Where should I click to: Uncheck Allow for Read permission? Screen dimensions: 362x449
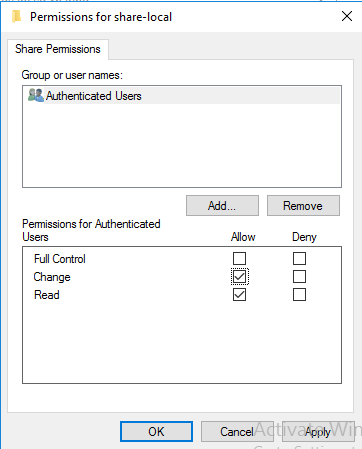pyautogui.click(x=239, y=295)
